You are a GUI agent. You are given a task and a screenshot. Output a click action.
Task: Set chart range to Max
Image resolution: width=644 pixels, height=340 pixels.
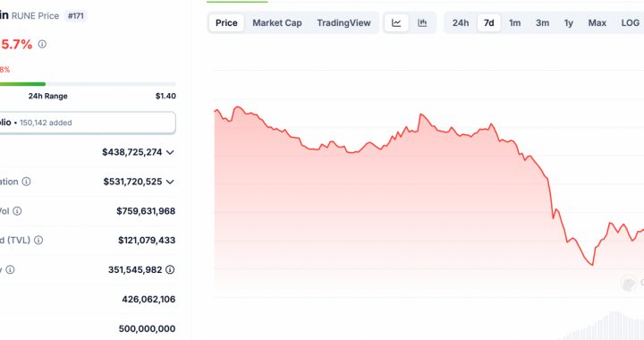point(597,23)
